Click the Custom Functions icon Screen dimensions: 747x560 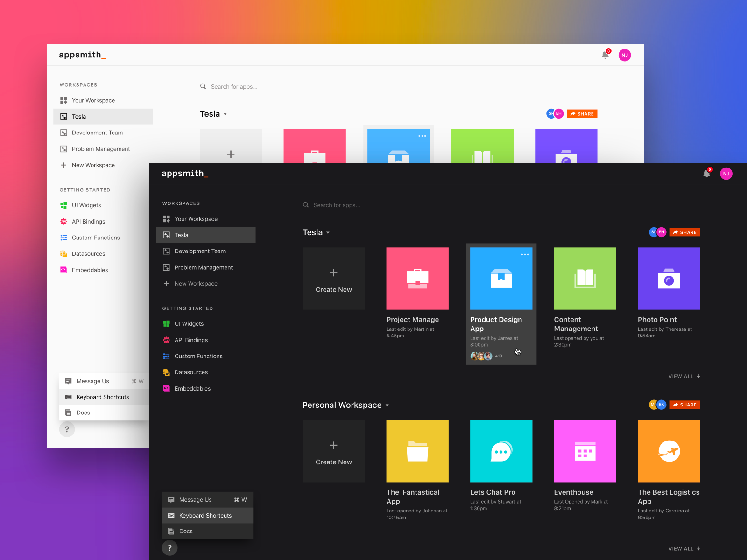pos(166,356)
